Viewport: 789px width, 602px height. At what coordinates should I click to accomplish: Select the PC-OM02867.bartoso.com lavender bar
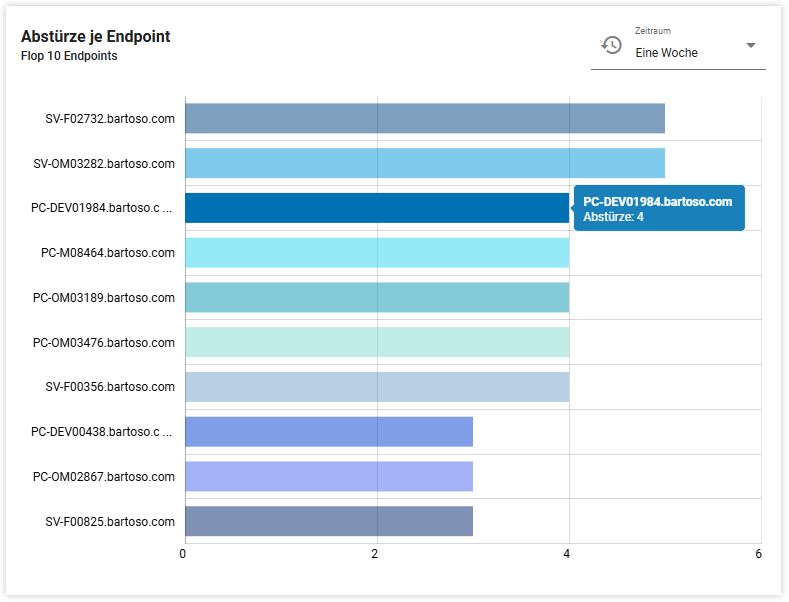click(x=328, y=476)
